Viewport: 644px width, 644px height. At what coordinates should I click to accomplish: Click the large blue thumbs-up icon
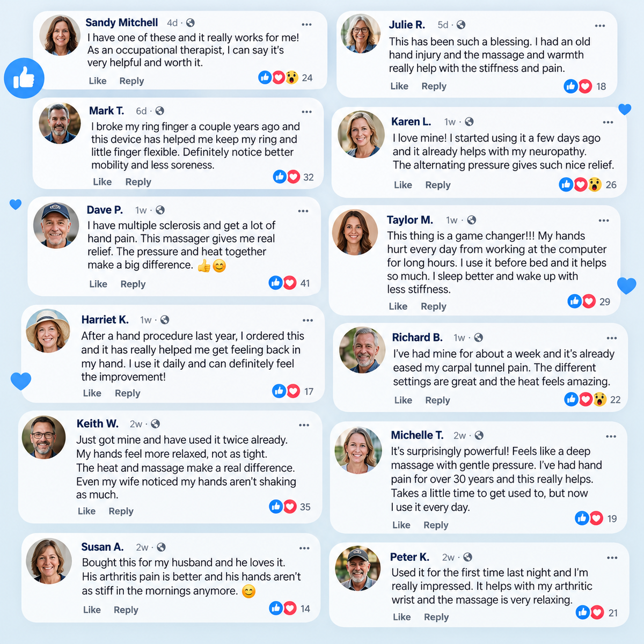[x=24, y=78]
